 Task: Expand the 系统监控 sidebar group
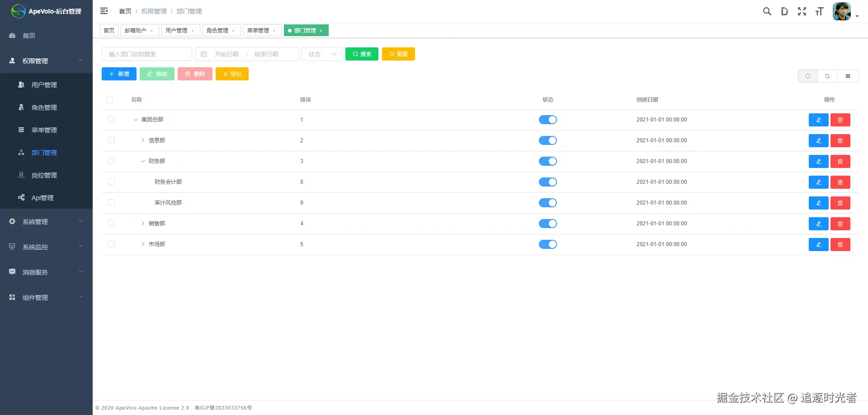point(46,247)
